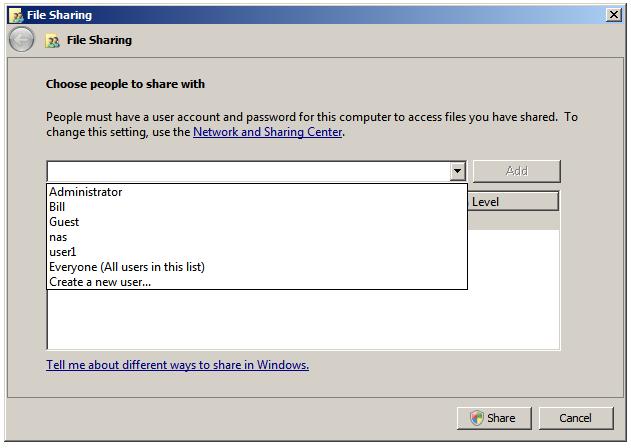The width and height of the screenshot is (631, 448).
Task: Click the back arrow button
Action: click(21, 40)
